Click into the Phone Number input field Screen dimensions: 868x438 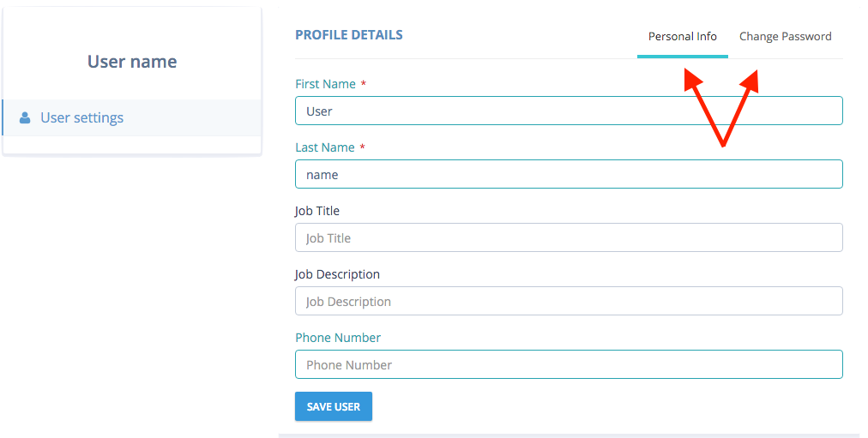pos(569,364)
